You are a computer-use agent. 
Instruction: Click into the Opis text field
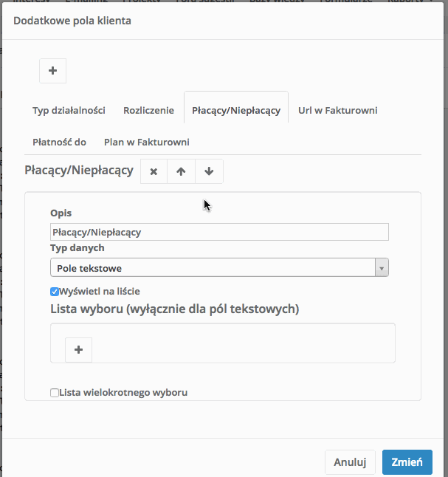218,232
